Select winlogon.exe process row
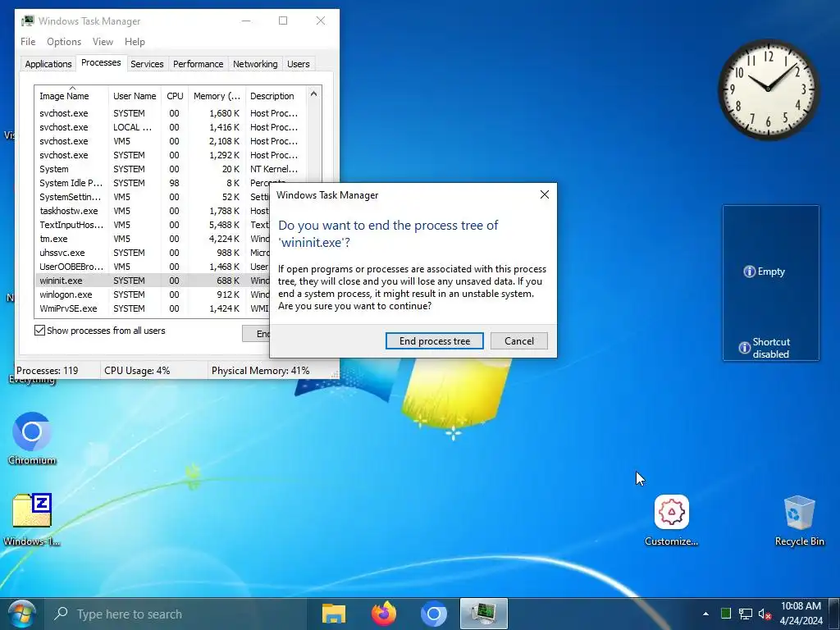The width and height of the screenshot is (840, 630). click(x=153, y=294)
